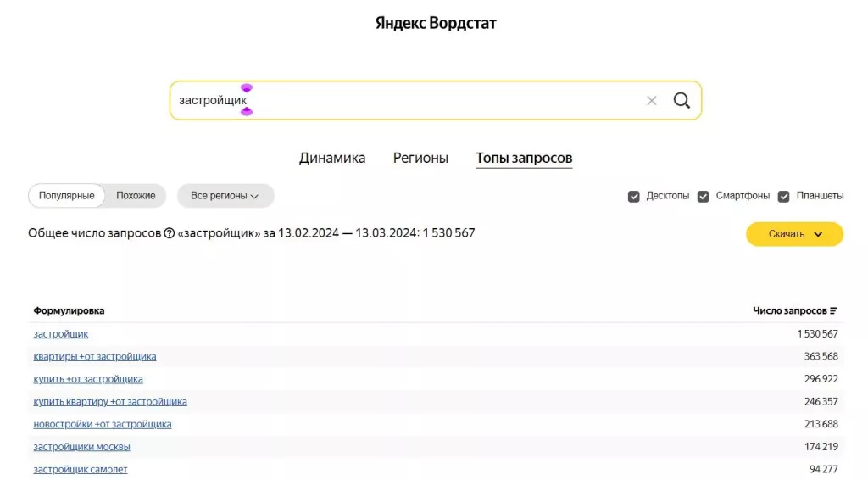Open the застройщик query link

61,334
